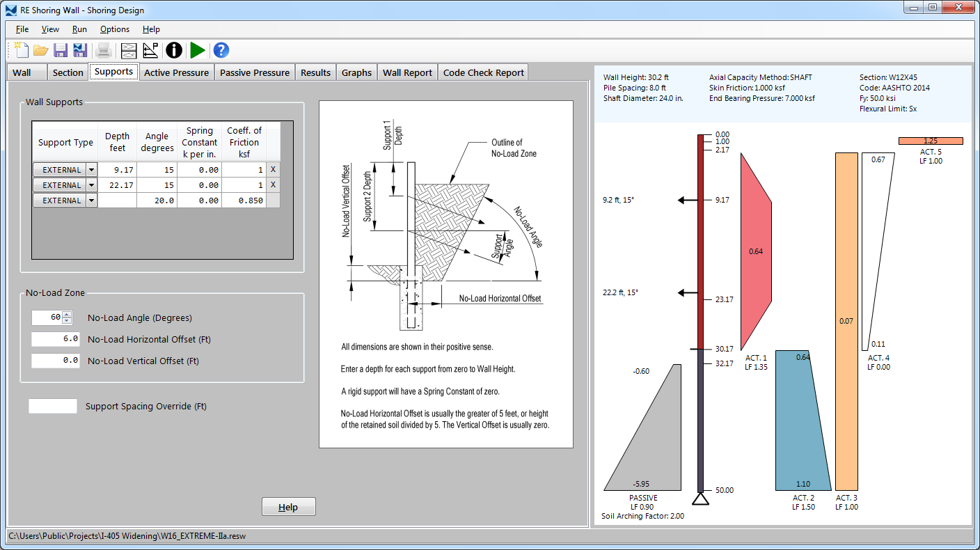Delete the 9.17 ft support row

(273, 170)
